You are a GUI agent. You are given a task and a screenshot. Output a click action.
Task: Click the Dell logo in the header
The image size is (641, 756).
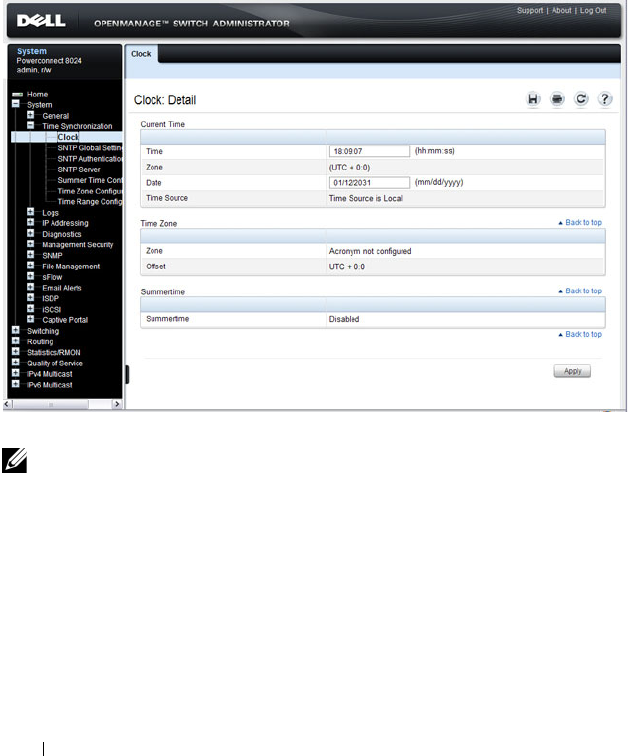tap(41, 21)
